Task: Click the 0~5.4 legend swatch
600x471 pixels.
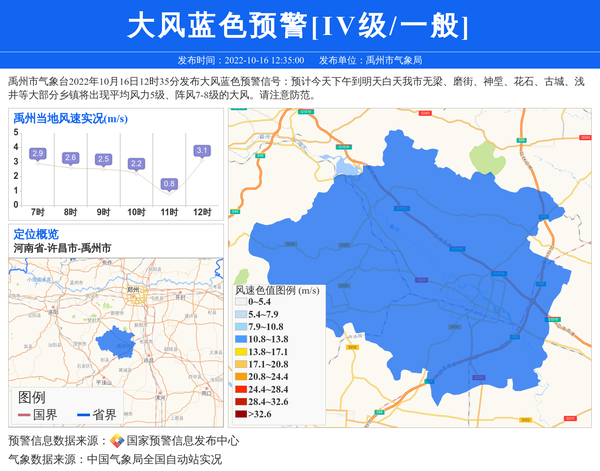Action: click(240, 303)
